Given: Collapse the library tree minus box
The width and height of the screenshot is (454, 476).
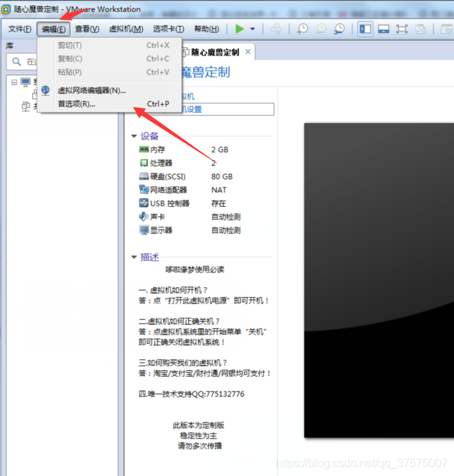Looking at the screenshot, I should click(14, 82).
